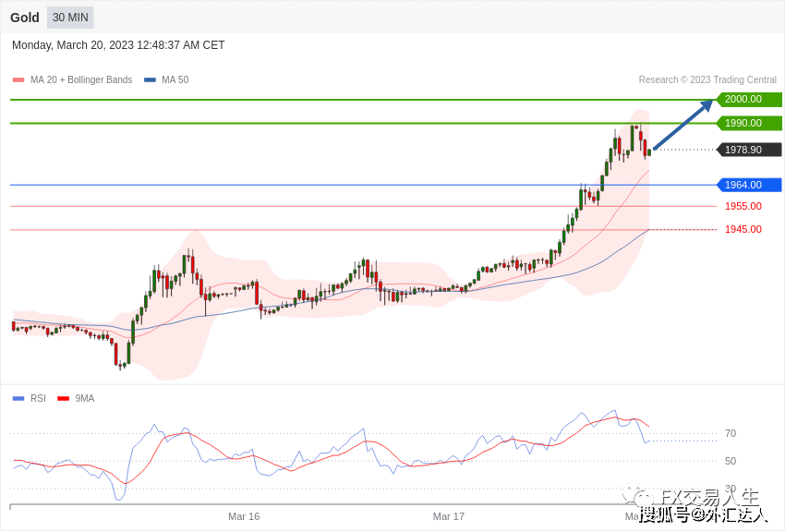Image resolution: width=785 pixels, height=532 pixels.
Task: Click the blue upward forecast arrow
Action: [x=683, y=124]
